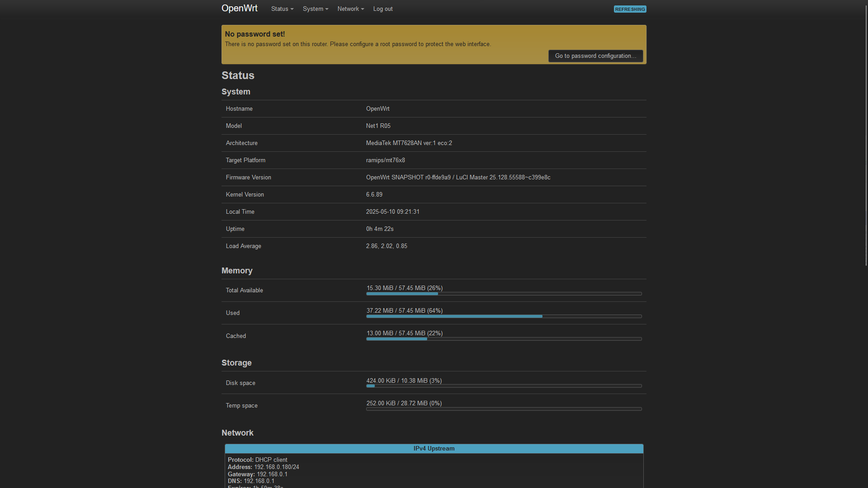Click the Firmware Version row label

pos(249,178)
